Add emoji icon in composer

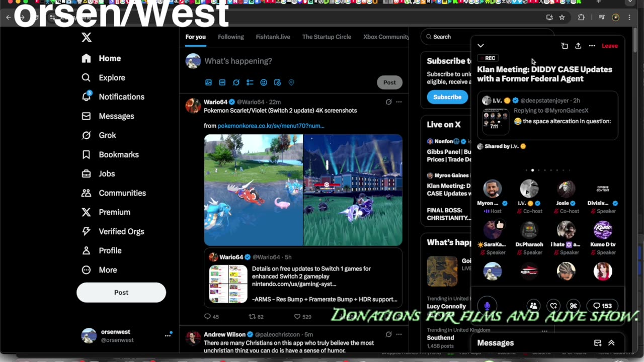click(264, 82)
